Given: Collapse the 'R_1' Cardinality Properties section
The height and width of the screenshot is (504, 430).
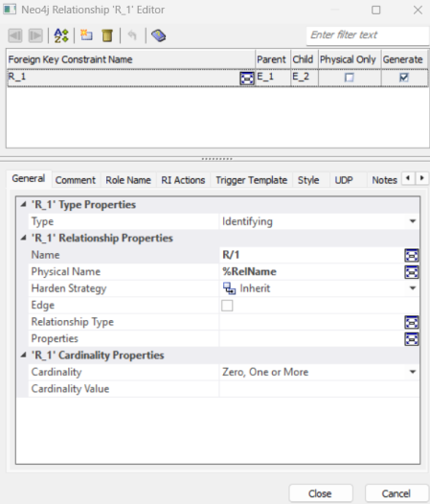Looking at the screenshot, I should coord(23,355).
